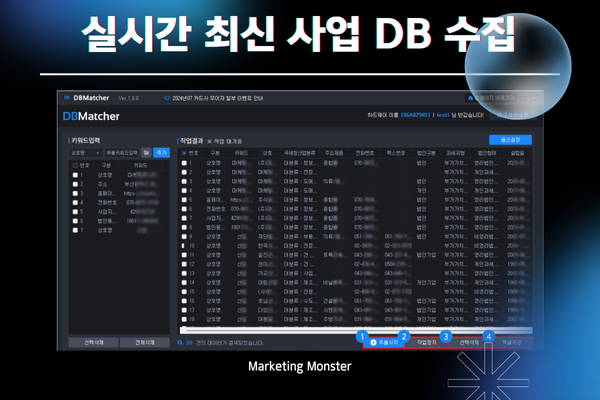The width and height of the screenshot is (600, 400).
Task: Save results with 엑셀저장 button
Action: [x=512, y=343]
